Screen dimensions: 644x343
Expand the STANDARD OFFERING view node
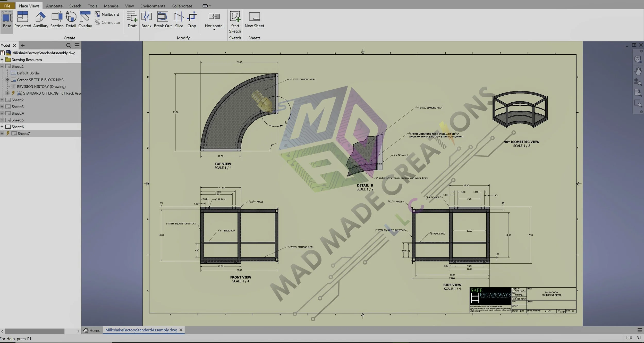[7, 93]
